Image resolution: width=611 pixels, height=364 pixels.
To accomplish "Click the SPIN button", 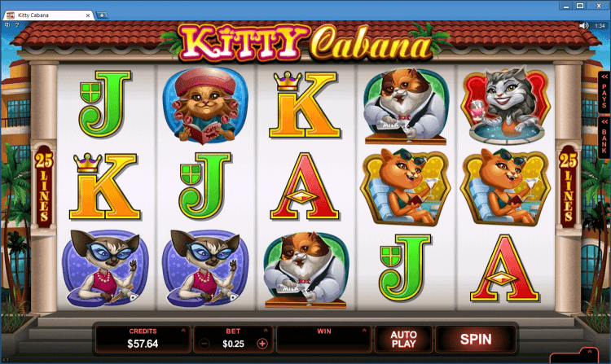I will click(476, 339).
